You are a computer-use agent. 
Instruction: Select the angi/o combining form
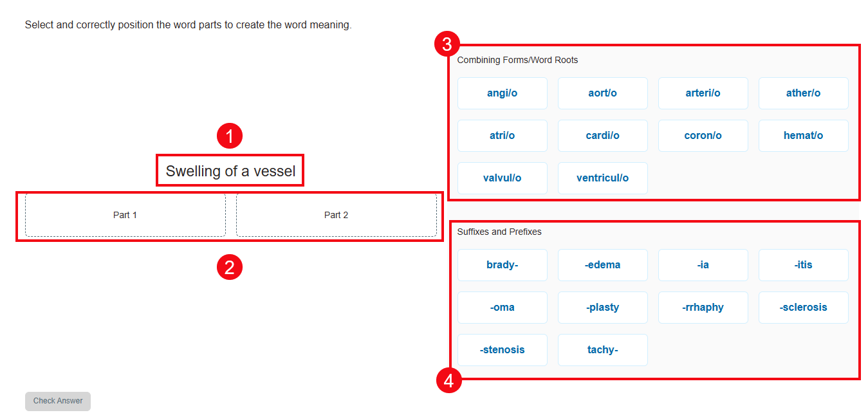502,93
